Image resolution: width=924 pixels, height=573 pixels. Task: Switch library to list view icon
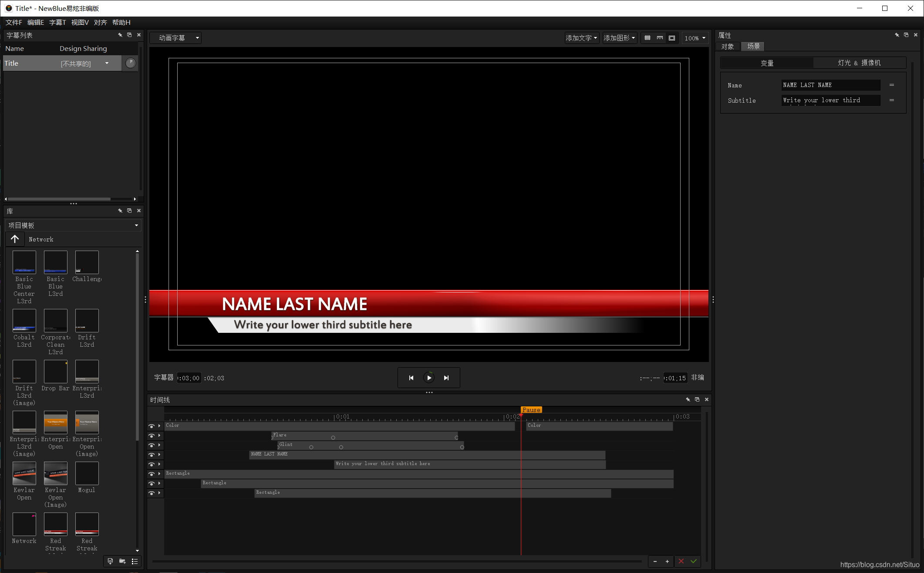tap(135, 561)
